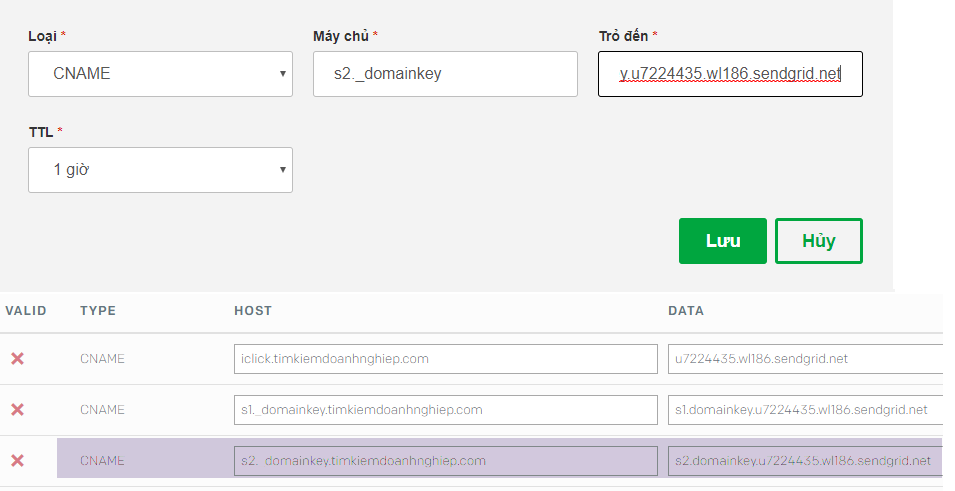Select the s1._domainkey.timkiemdoanhnghiep.com host field
Viewport: 955px width, 491px height.
[x=446, y=410]
